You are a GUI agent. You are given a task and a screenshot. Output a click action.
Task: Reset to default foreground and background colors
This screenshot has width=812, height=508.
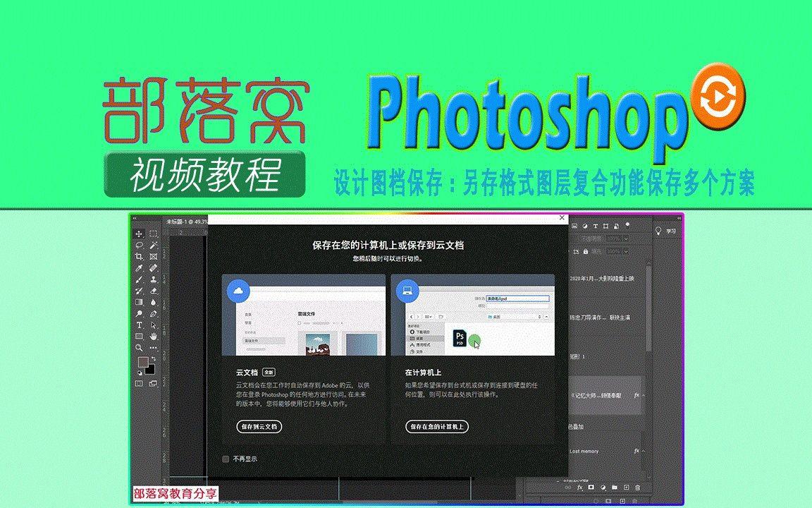tap(139, 373)
